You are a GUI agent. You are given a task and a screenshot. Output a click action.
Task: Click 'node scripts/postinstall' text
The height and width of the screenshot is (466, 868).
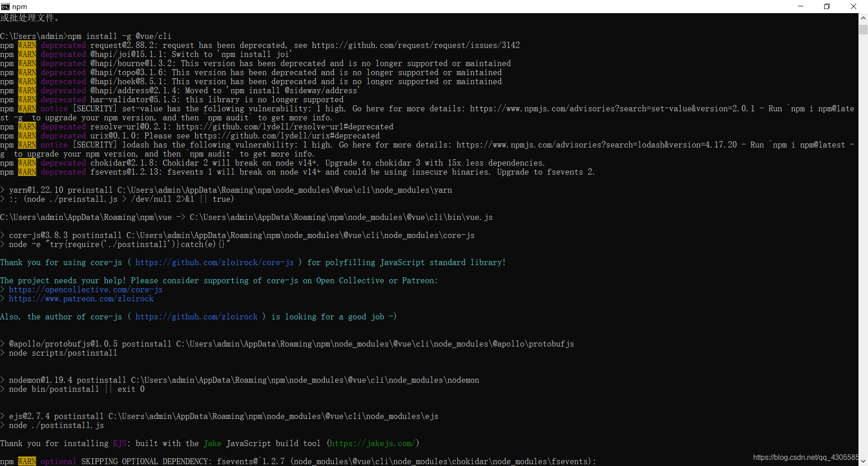coord(63,353)
